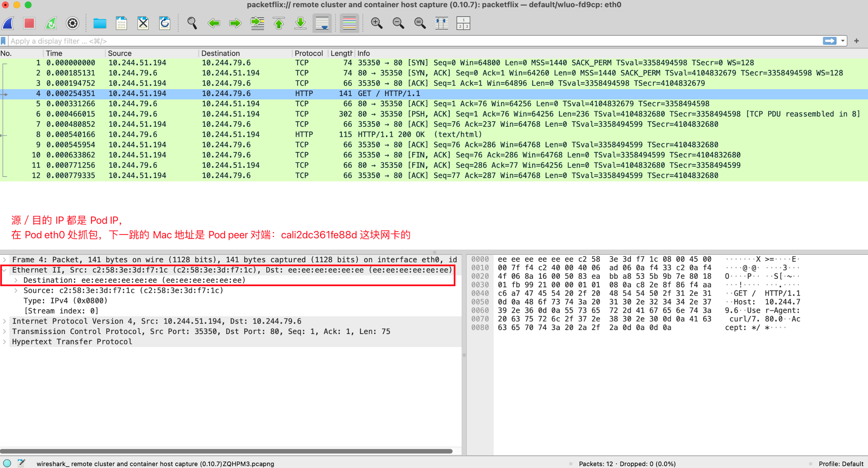Click the find packet magnifier icon

pyautogui.click(x=192, y=23)
